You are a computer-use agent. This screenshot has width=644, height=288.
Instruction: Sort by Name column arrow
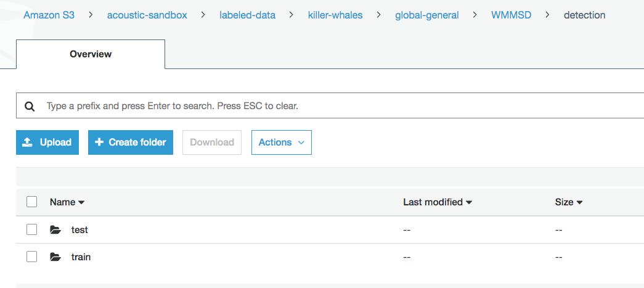(81, 202)
